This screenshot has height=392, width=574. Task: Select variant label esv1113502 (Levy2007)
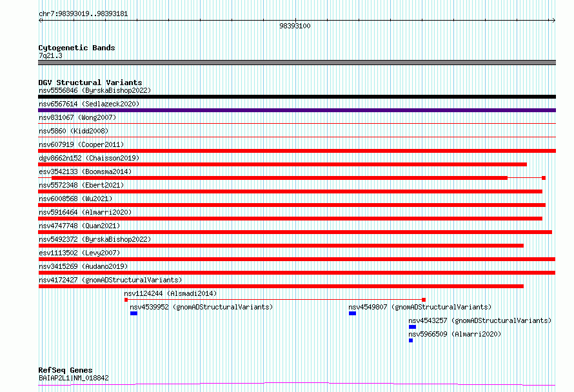pyautogui.click(x=79, y=253)
